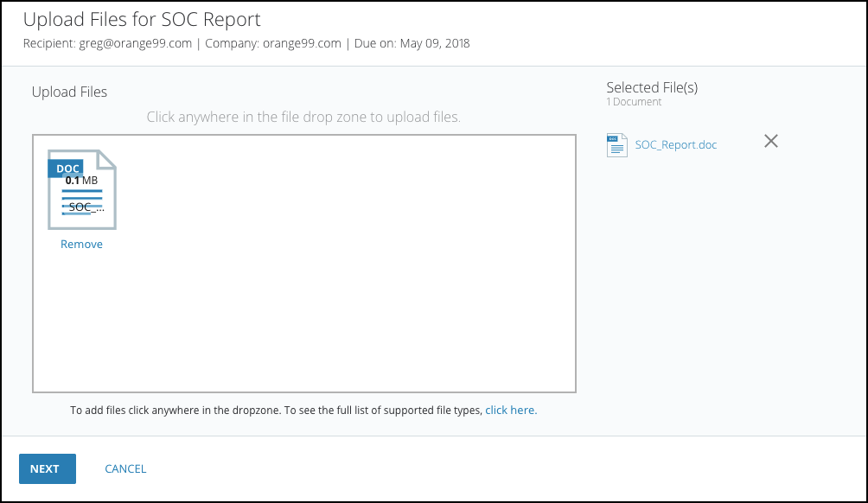Click the due date May 09, 2018
Viewport: 868px width, 503px height.
435,44
